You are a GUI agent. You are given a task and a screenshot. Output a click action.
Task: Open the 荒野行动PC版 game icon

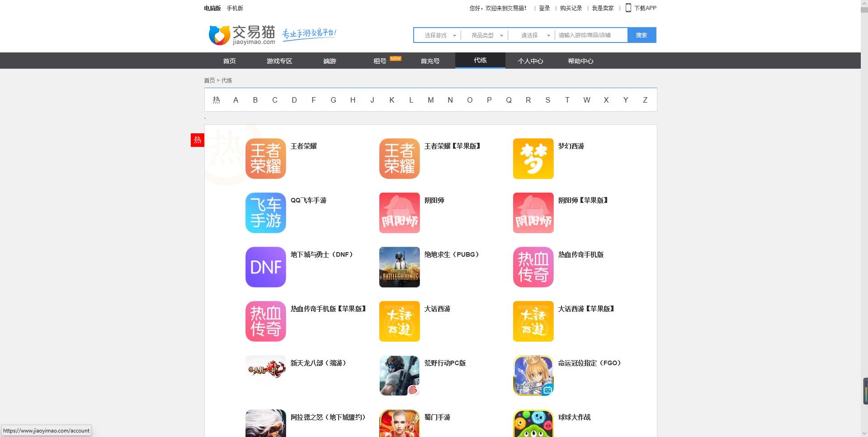point(400,376)
